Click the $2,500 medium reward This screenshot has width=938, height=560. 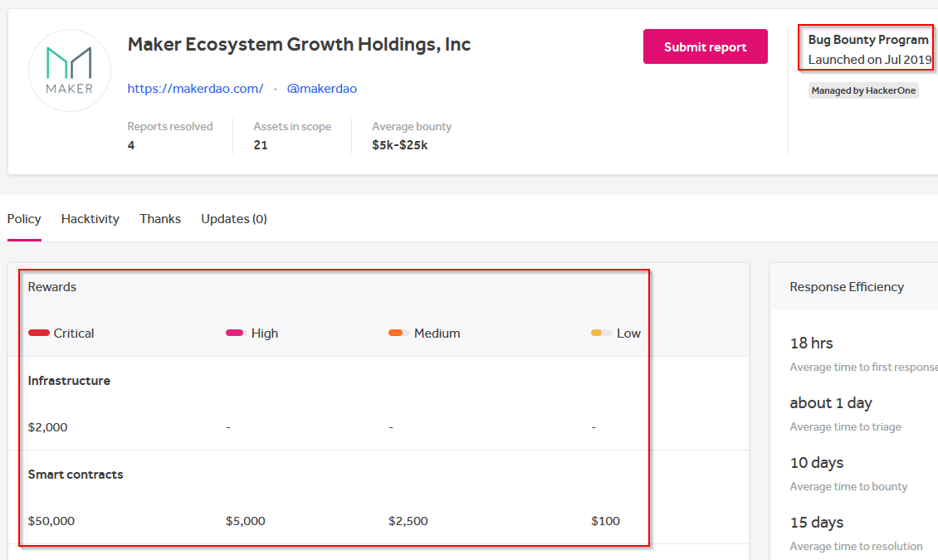(x=408, y=521)
